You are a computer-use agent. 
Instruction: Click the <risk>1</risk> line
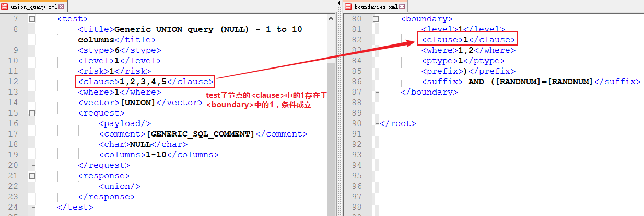click(x=114, y=71)
